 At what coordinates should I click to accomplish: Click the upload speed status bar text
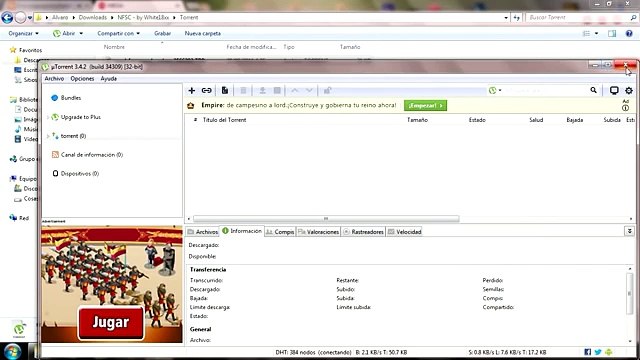pyautogui.click(x=507, y=352)
